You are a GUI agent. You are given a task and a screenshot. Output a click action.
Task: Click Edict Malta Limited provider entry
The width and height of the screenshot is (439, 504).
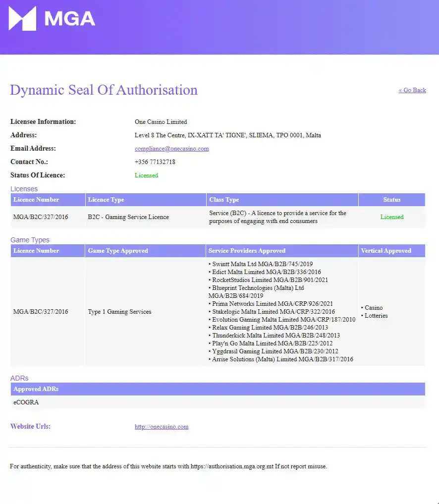pyautogui.click(x=265, y=272)
